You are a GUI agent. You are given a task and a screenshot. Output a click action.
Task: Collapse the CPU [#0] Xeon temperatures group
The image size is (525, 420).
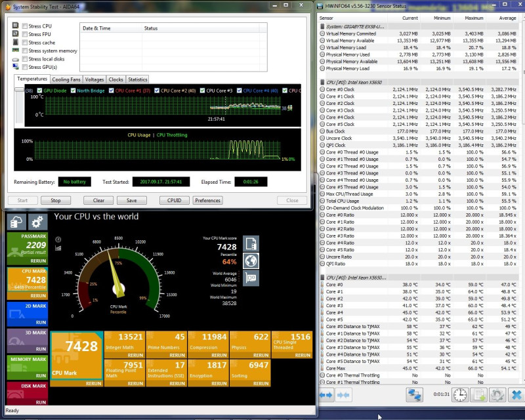[356, 278]
